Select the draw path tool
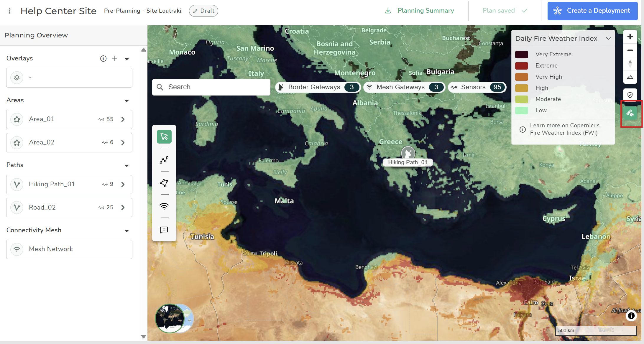 coord(164,160)
